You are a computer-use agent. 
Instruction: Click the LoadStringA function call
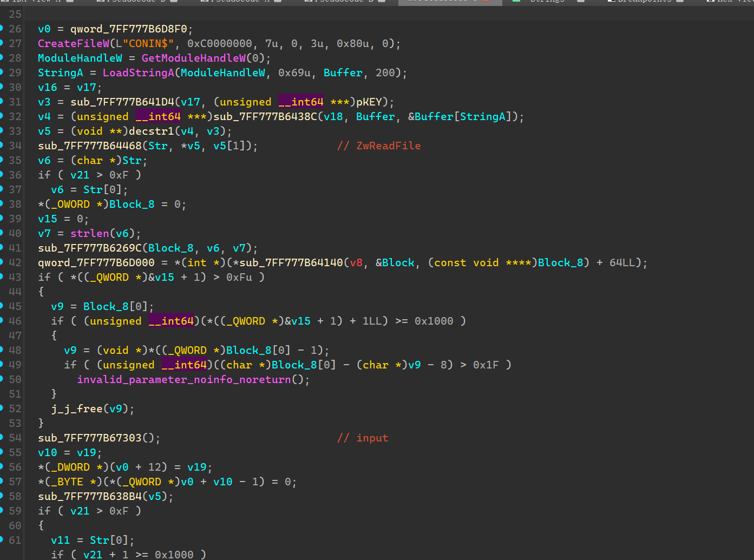tap(138, 73)
